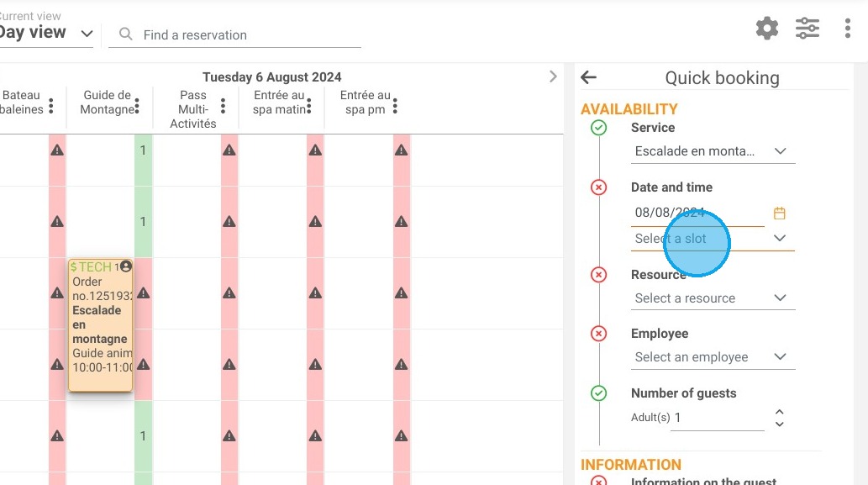Increase the adult guest count
Screen dimensions: 868x485
[x=780, y=412]
